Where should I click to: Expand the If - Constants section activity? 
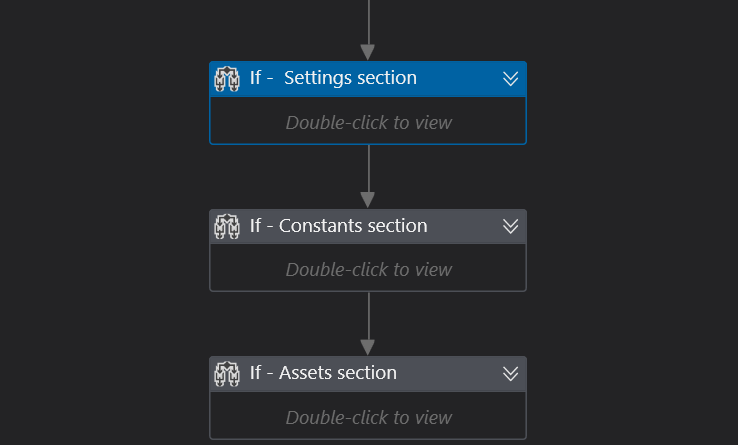point(510,226)
